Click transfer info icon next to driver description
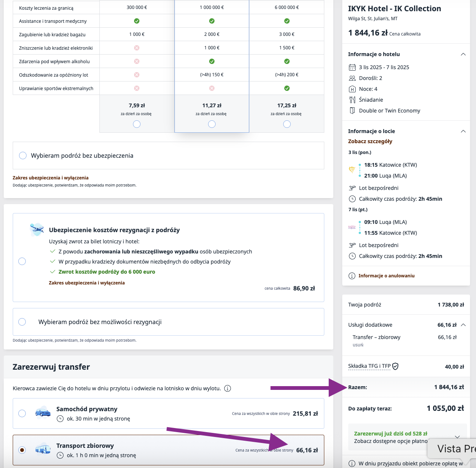Viewport: 476px width, 468px height. pos(228,388)
